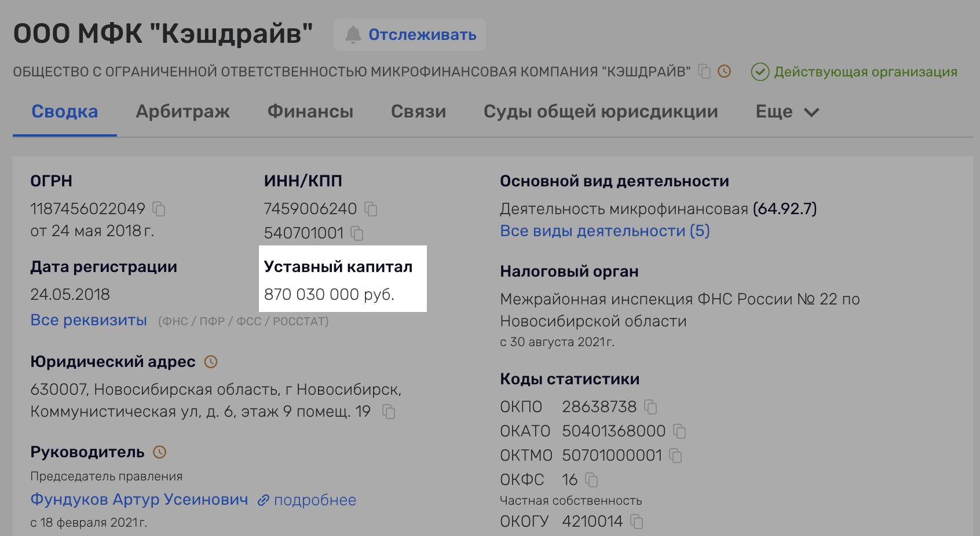
Task: Open name history clock icon
Action: coord(724,71)
